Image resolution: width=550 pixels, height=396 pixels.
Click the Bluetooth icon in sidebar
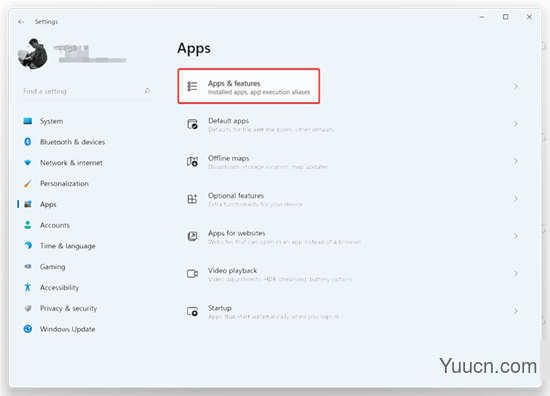pyautogui.click(x=28, y=142)
